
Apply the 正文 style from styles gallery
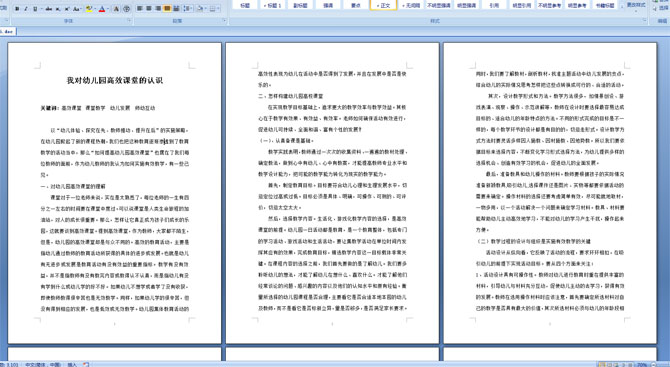[383, 5]
